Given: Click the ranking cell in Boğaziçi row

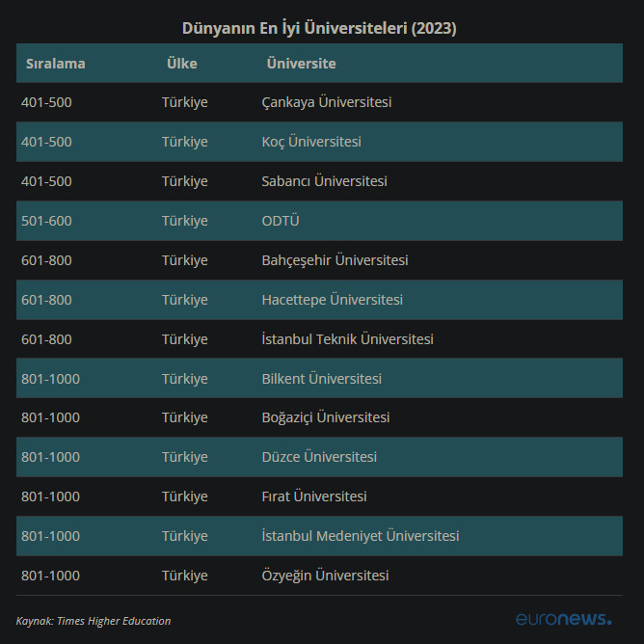Looking at the screenshot, I should [50, 417].
